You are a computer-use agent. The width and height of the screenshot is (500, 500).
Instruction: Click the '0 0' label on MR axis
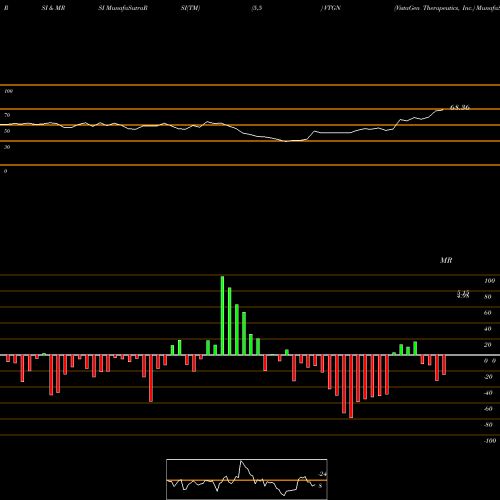pyautogui.click(x=490, y=361)
